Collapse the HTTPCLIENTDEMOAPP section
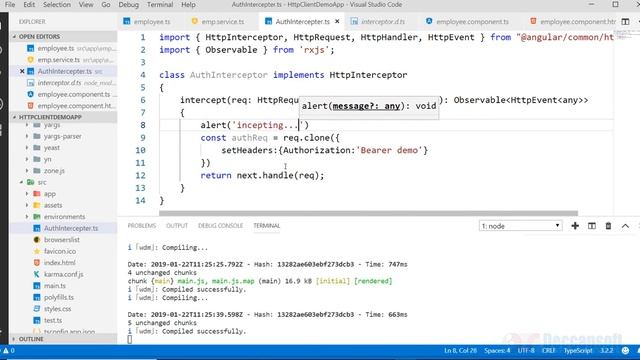This screenshot has height=360, width=640. [x=64, y=117]
